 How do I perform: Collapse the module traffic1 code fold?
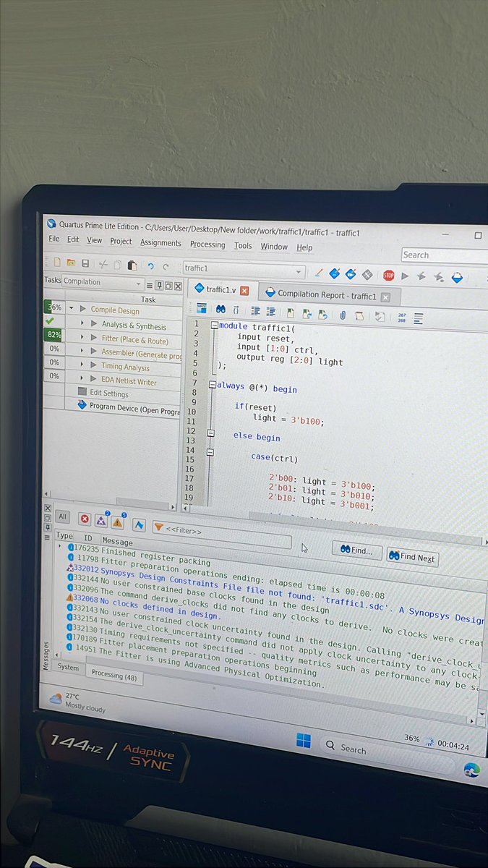click(214, 325)
